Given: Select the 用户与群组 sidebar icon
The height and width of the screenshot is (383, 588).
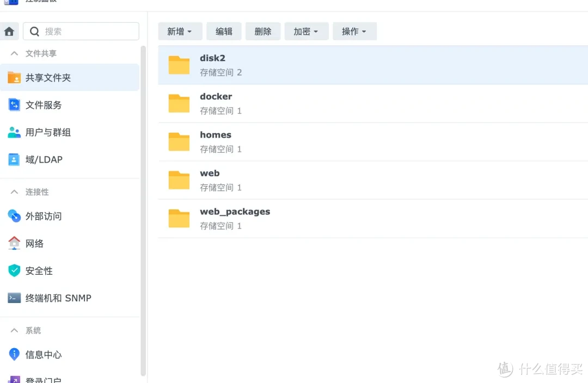Looking at the screenshot, I should click(x=14, y=132).
